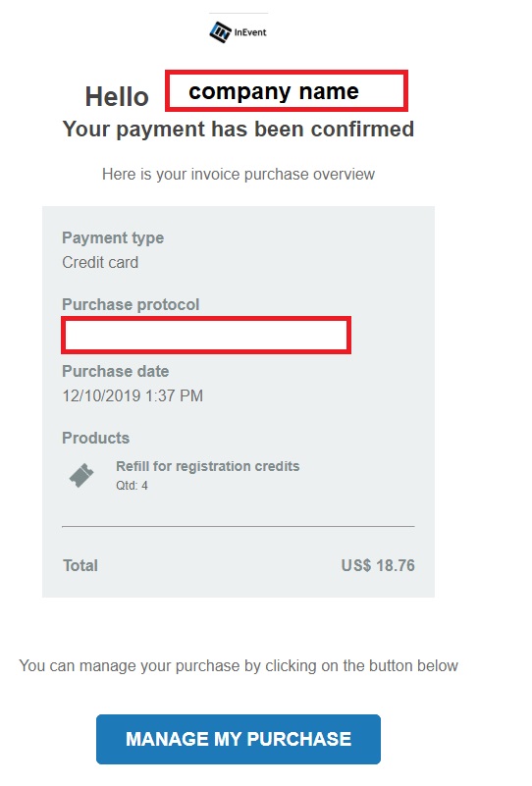Image resolution: width=532 pixels, height=786 pixels.
Task: Click the Purchase date label
Action: click(115, 371)
